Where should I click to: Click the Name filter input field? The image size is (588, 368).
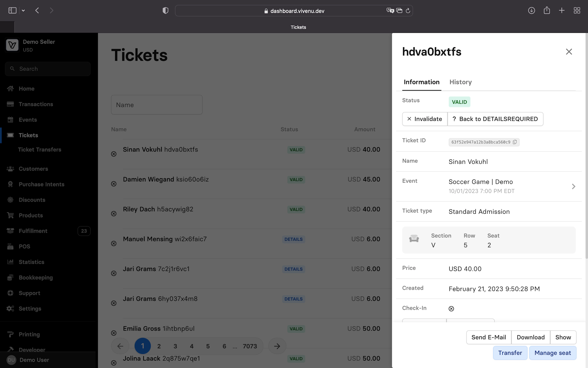point(156,105)
